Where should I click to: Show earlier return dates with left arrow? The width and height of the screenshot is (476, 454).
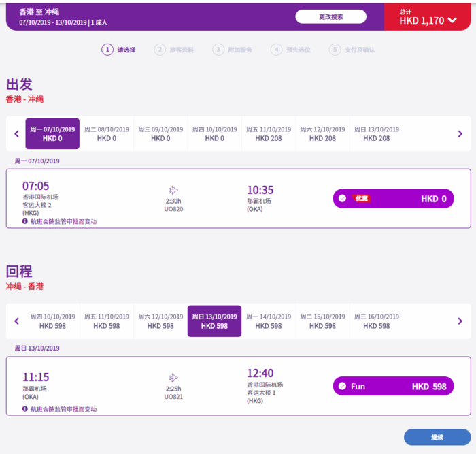(16, 321)
